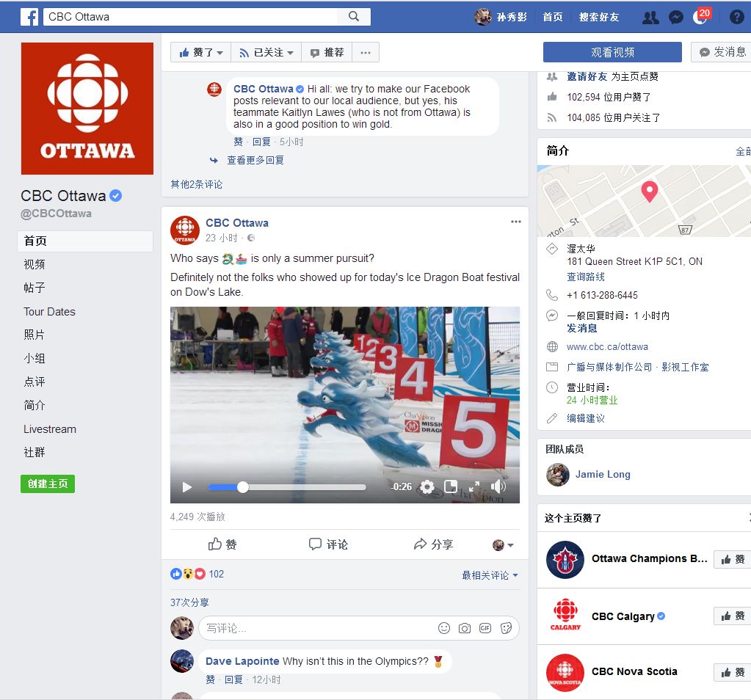Screen dimensions: 751x700
Task: Click the map location pin
Action: (650, 192)
